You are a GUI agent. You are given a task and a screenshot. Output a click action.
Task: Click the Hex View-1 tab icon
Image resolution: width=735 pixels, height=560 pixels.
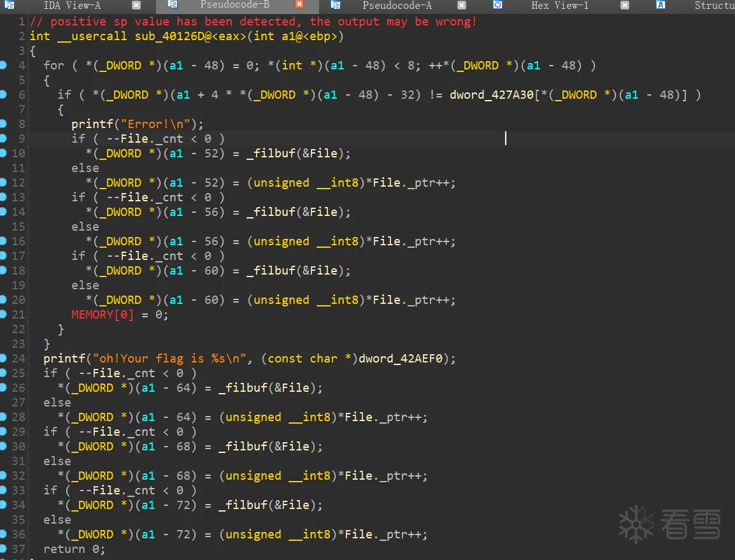pos(498,4)
